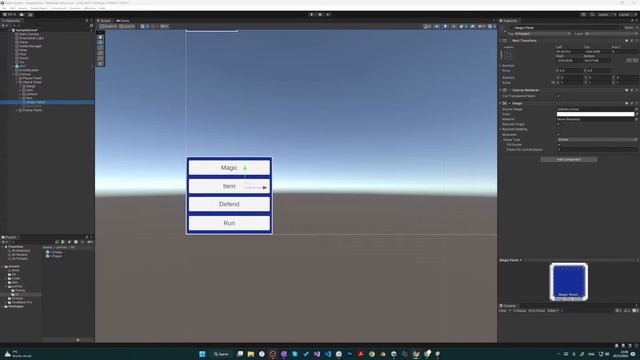Image resolution: width=640 pixels, height=360 pixels.
Task: Toggle the Image component enabled checkbox
Action: pos(509,103)
